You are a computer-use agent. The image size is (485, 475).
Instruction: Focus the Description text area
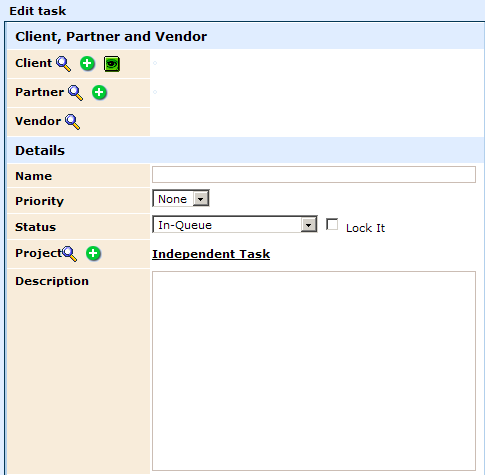click(314, 371)
